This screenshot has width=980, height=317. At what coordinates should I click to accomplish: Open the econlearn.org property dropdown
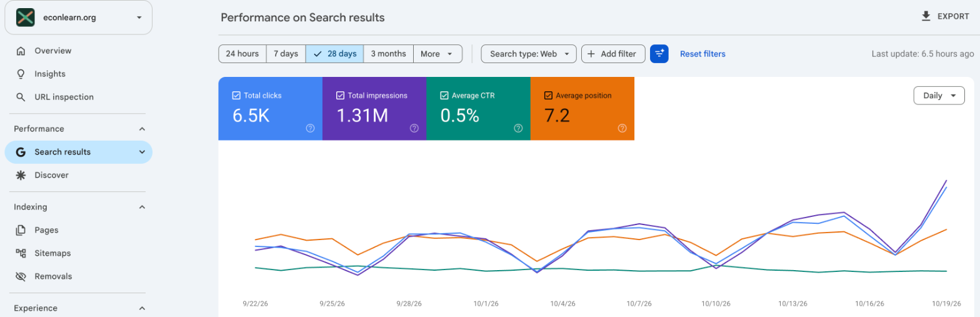tap(78, 18)
